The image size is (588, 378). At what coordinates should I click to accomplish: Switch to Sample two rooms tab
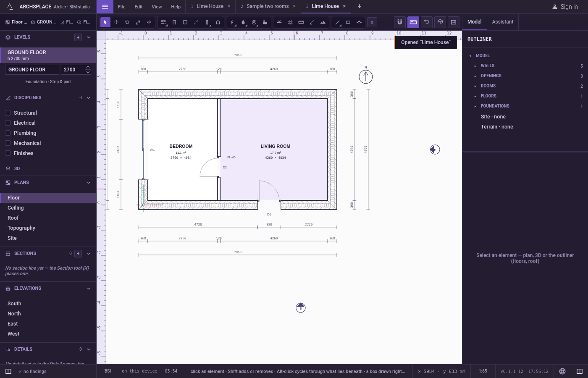[x=268, y=7]
